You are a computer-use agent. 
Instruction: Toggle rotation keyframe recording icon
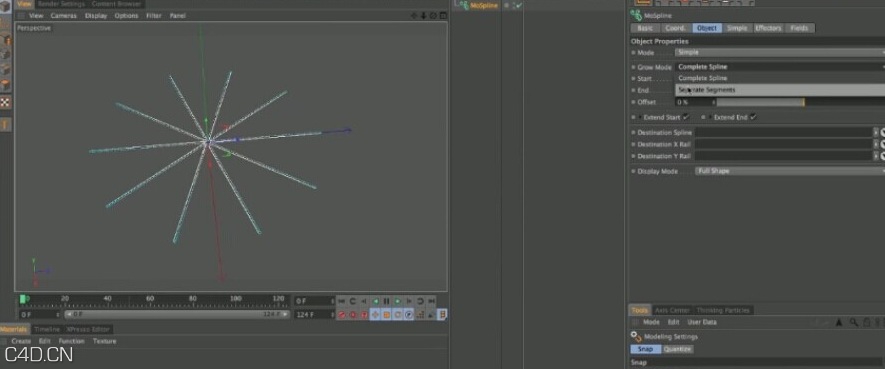[398, 314]
